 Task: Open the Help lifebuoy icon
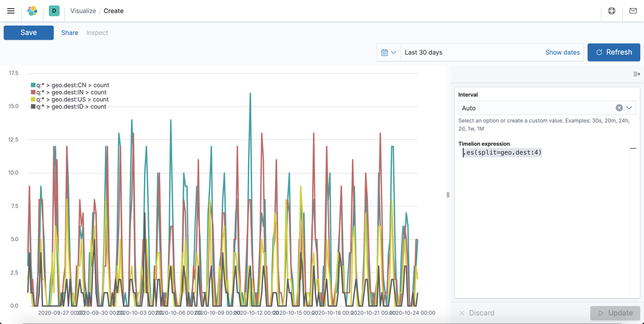tap(611, 11)
